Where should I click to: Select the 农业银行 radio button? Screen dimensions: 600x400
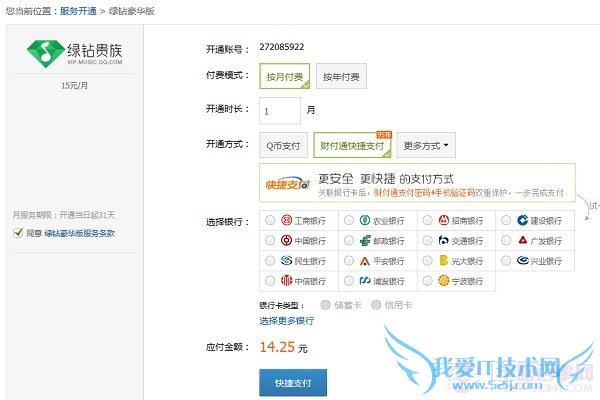click(349, 220)
